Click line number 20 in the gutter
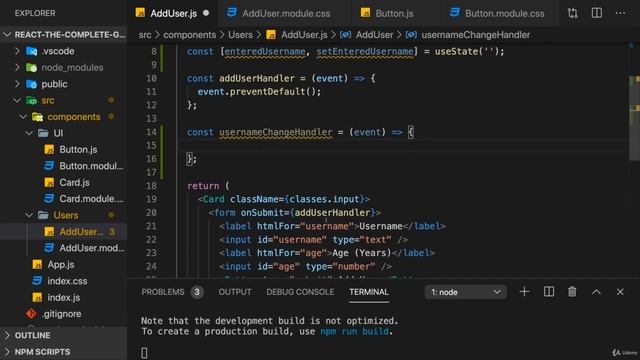Screen dimensions: 640x360 click(x=151, y=213)
